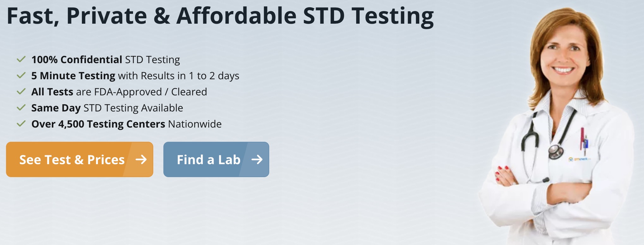Click the Same Day STD Testing Available text
This screenshot has height=245, width=644.
pyautogui.click(x=107, y=108)
